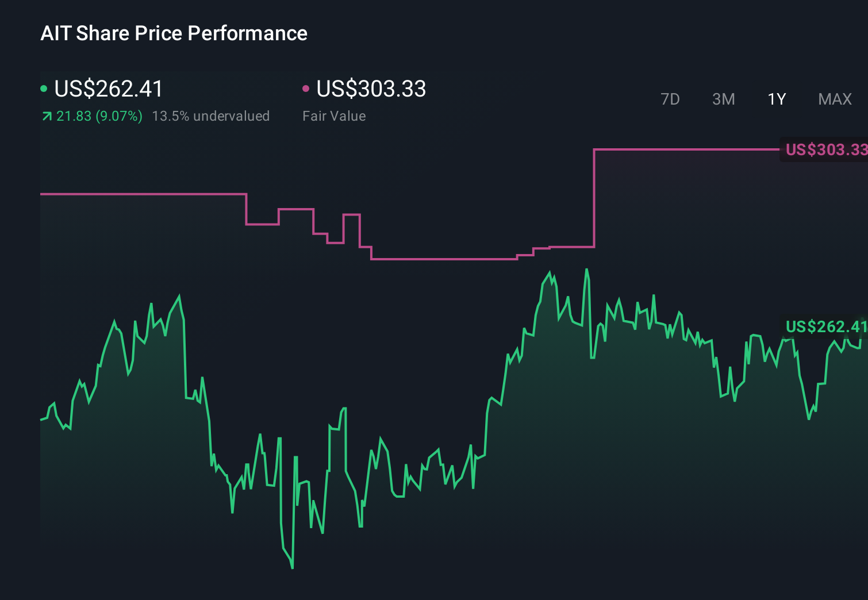Switch to the 7D time range

(x=670, y=99)
